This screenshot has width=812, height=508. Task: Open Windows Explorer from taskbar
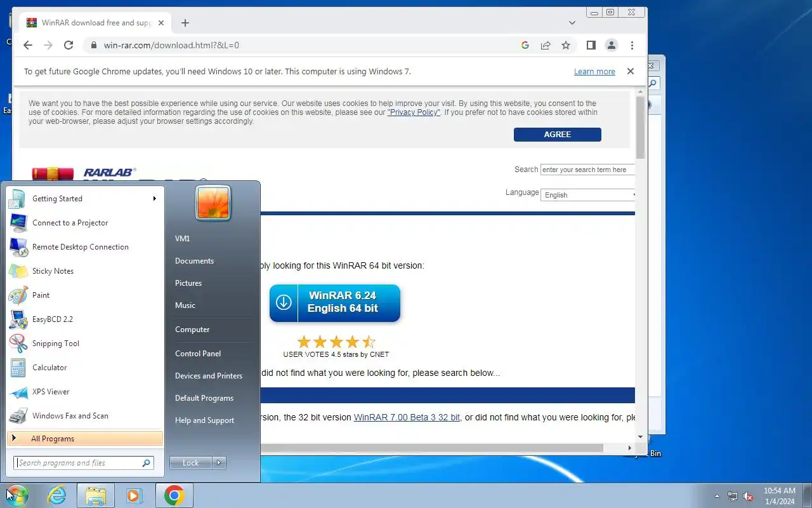96,495
